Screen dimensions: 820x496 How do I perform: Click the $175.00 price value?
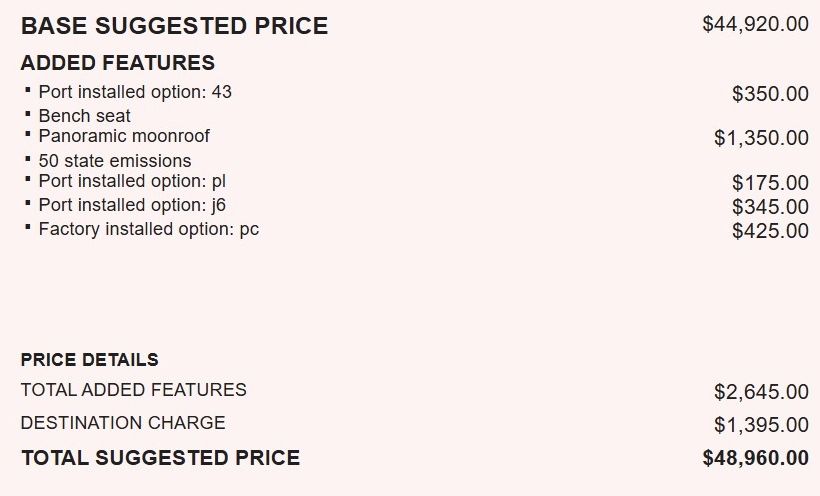770,183
